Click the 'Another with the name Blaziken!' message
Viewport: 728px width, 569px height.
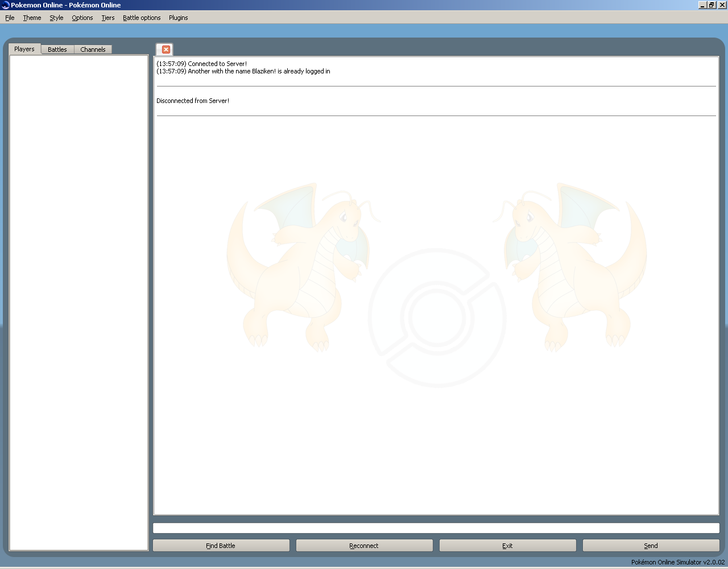pyautogui.click(x=243, y=71)
